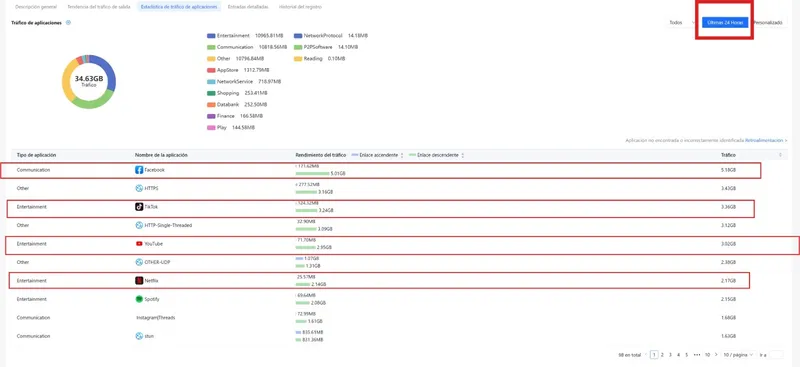Image resolution: width=800 pixels, height=367 pixels.
Task: Toggle Databank legend entry
Action: [238, 105]
